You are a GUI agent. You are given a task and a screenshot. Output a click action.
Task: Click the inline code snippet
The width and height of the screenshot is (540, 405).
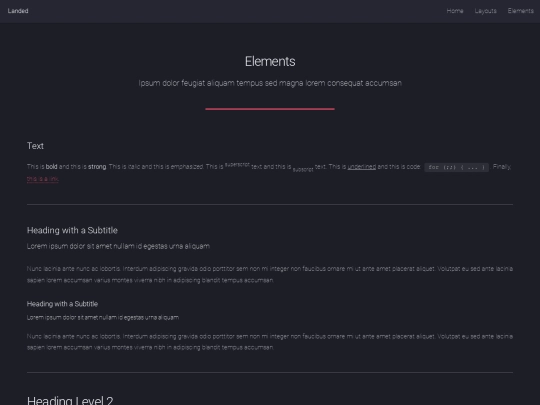point(457,167)
